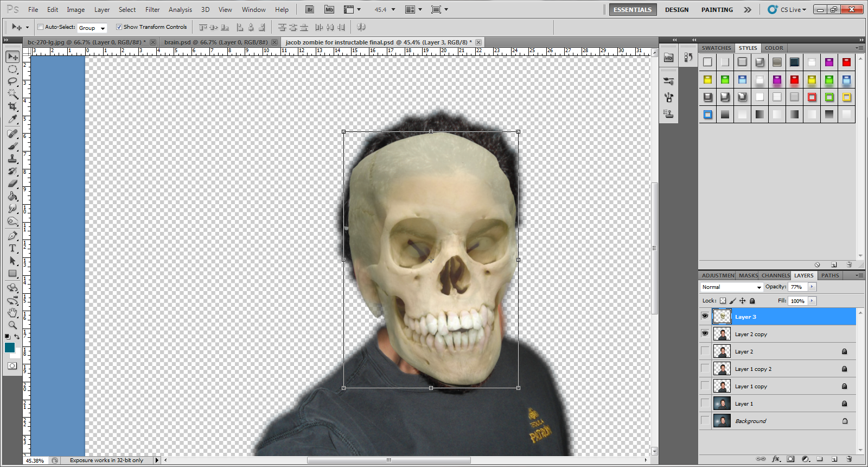868x467 pixels.
Task: Toggle Auto-Select checkbox
Action: [41, 27]
